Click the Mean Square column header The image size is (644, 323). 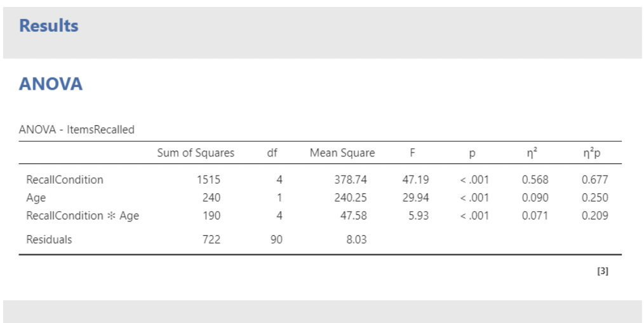coord(342,153)
